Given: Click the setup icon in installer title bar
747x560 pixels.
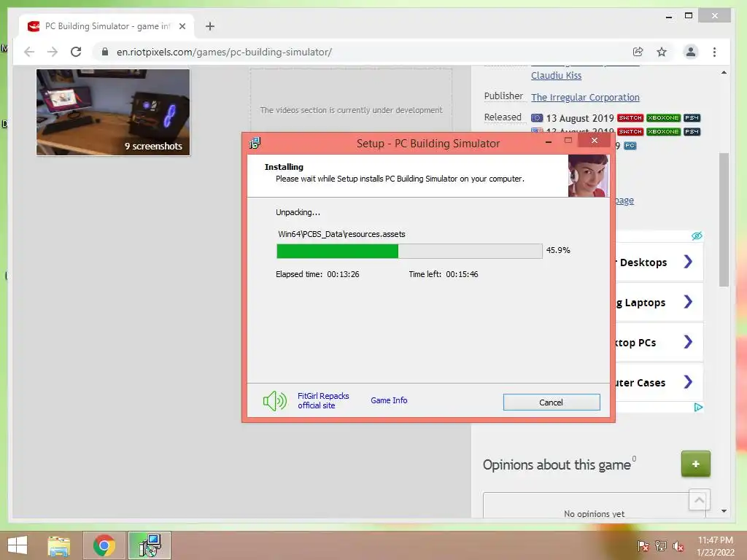Looking at the screenshot, I should coord(255,143).
